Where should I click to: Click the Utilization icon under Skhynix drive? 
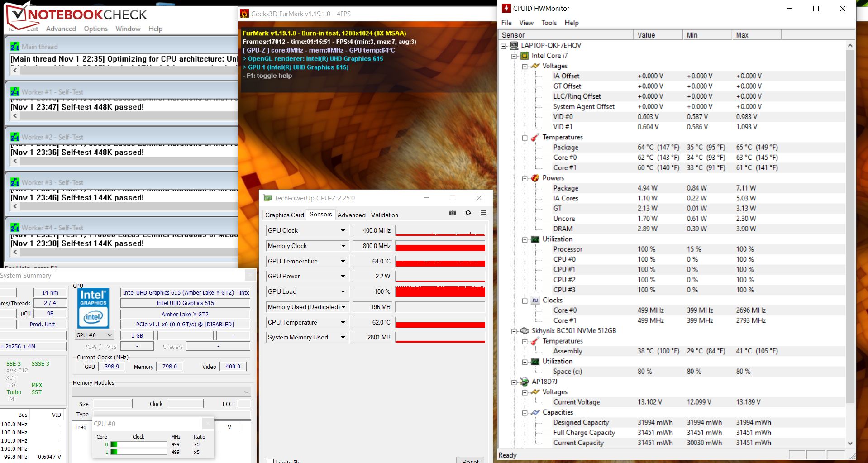coord(535,361)
